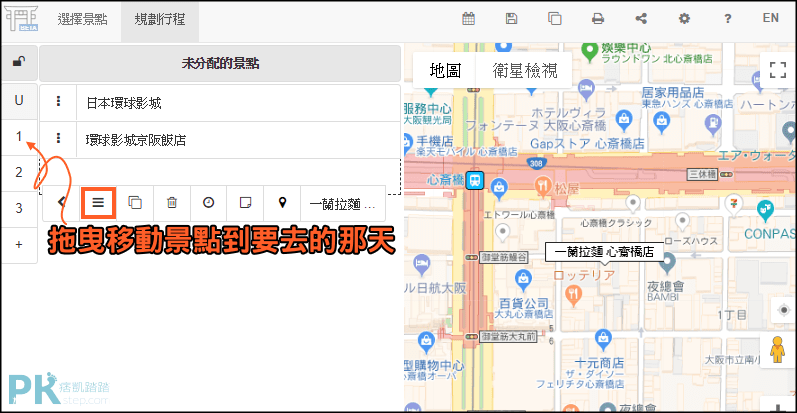This screenshot has height=413, width=797.
Task: Print the itinerary
Action: [598, 19]
